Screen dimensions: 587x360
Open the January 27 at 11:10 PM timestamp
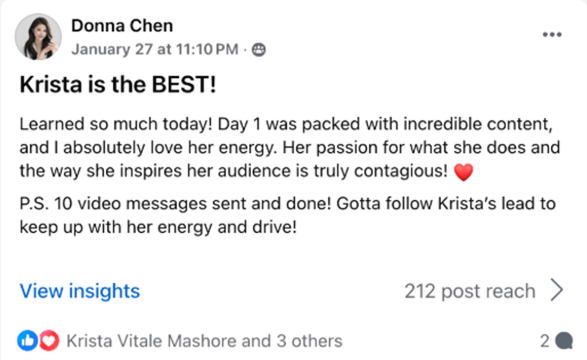coord(155,49)
